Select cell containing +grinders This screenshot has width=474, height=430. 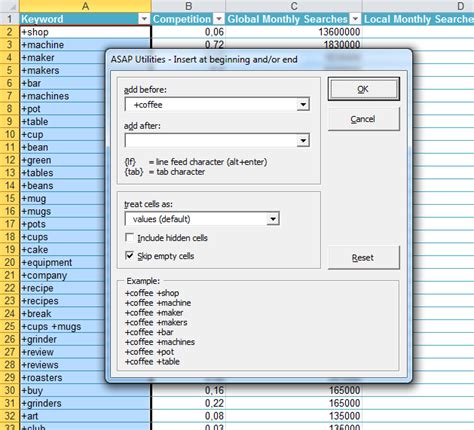[85, 403]
